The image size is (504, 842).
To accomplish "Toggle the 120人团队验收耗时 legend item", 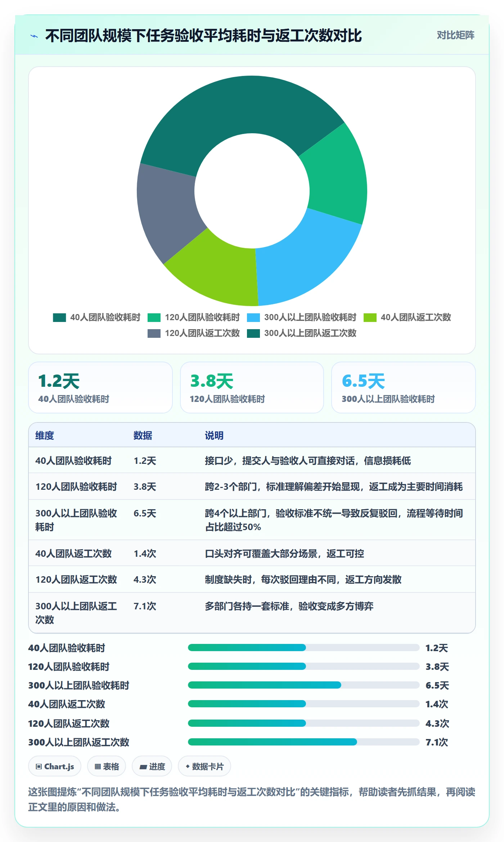I will tap(194, 317).
